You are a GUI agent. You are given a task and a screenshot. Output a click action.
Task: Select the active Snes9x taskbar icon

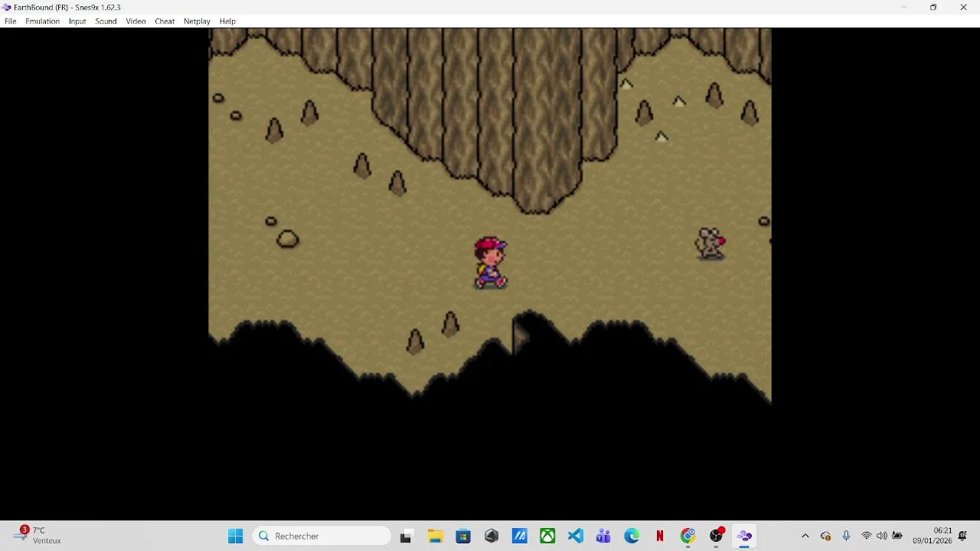(744, 536)
